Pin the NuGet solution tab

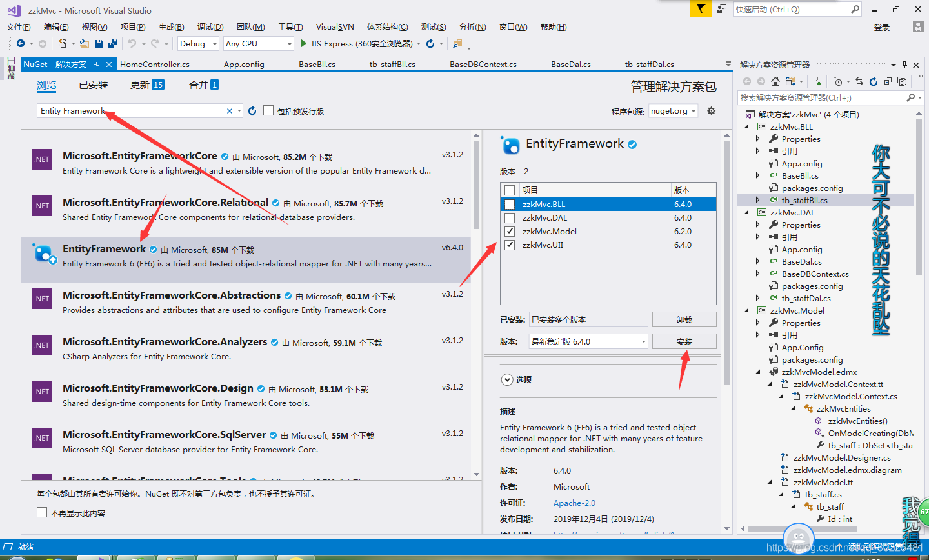(x=97, y=65)
